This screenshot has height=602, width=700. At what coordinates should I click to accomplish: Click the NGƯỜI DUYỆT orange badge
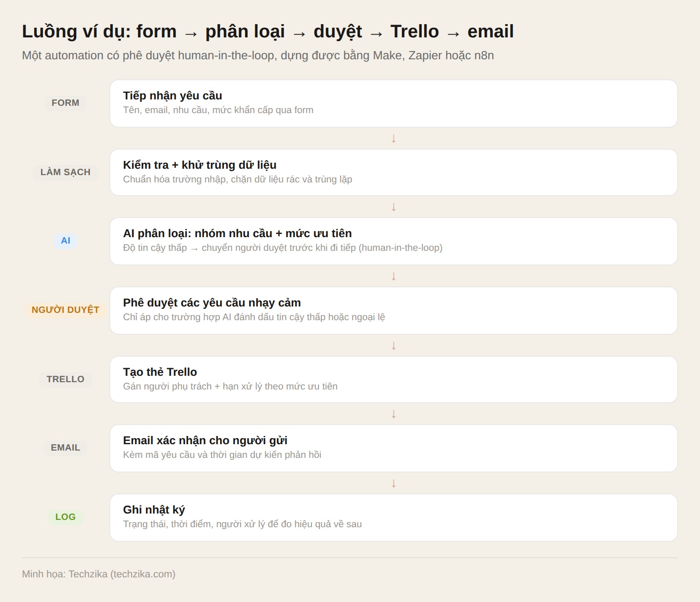(65, 310)
